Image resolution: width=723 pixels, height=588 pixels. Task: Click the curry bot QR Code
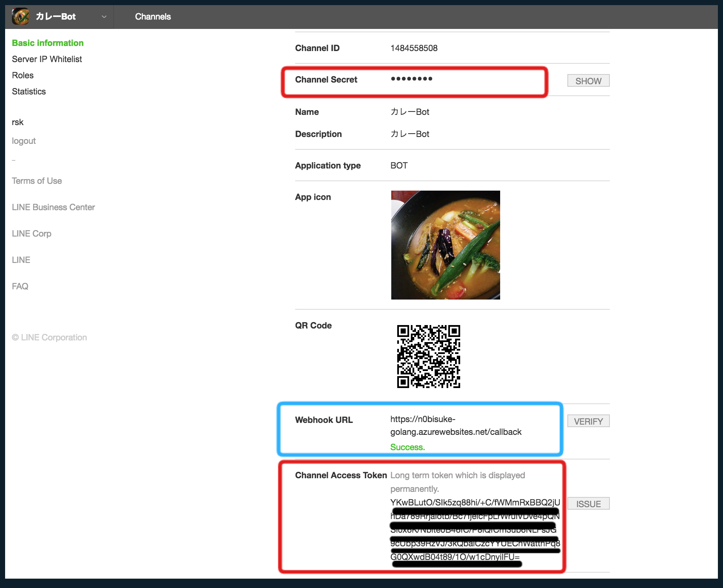[x=428, y=358]
